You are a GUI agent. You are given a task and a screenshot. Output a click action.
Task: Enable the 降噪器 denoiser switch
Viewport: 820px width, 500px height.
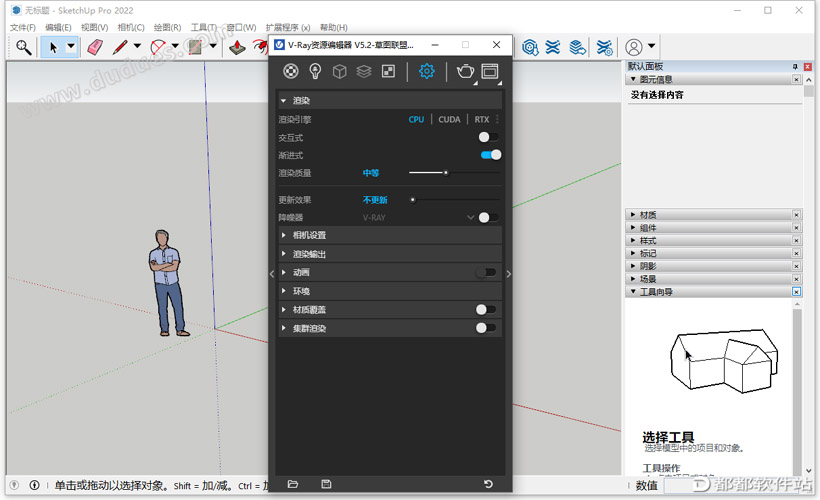point(488,217)
